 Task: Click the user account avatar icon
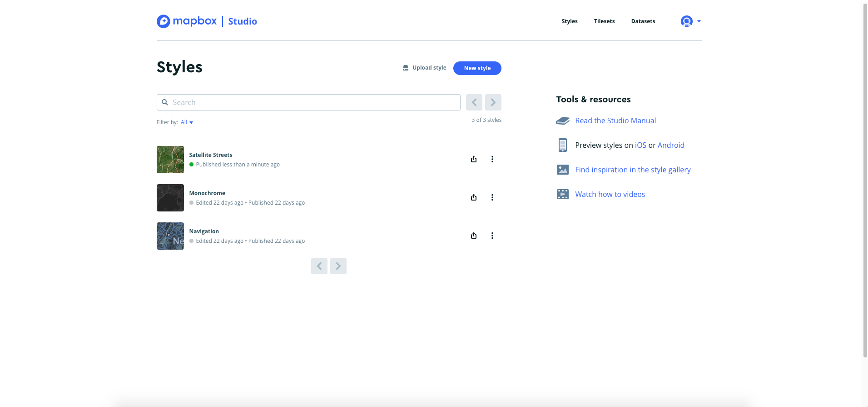[686, 21]
